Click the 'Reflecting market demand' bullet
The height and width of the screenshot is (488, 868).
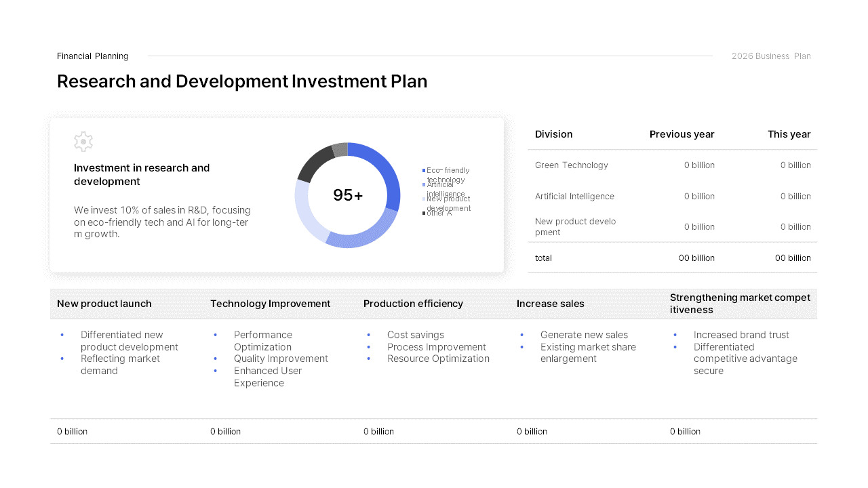pyautogui.click(x=120, y=365)
